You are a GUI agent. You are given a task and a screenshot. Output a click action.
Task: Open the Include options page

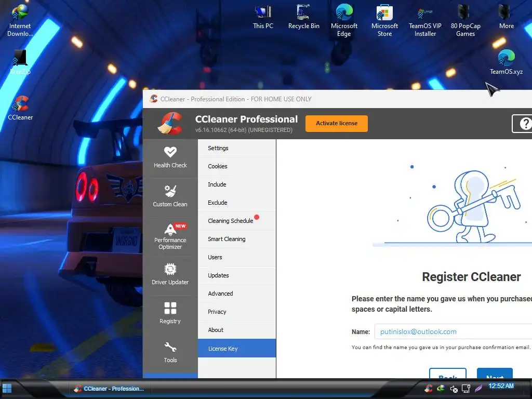coord(237,184)
